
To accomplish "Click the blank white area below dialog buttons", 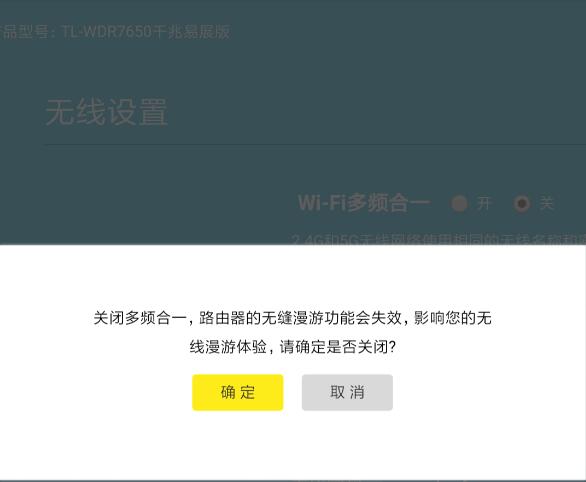I will click(293, 445).
